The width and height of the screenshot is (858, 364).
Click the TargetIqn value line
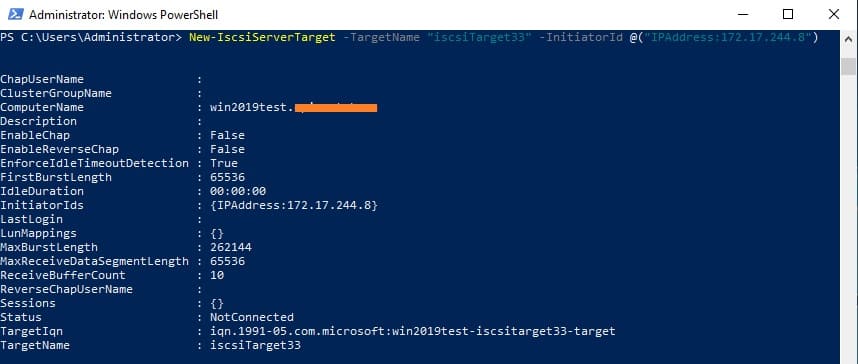pos(413,332)
